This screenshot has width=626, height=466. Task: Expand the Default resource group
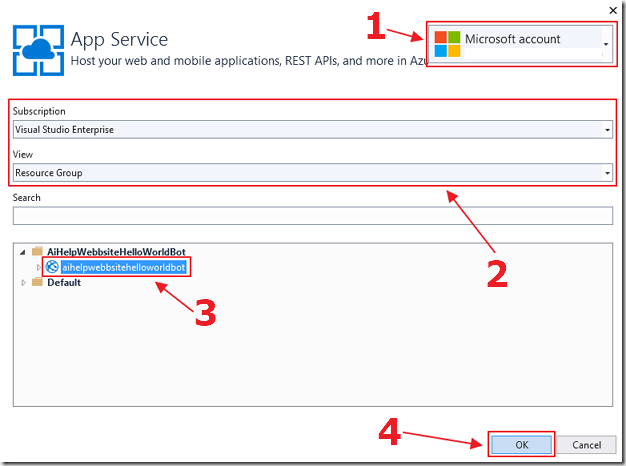coord(23,283)
